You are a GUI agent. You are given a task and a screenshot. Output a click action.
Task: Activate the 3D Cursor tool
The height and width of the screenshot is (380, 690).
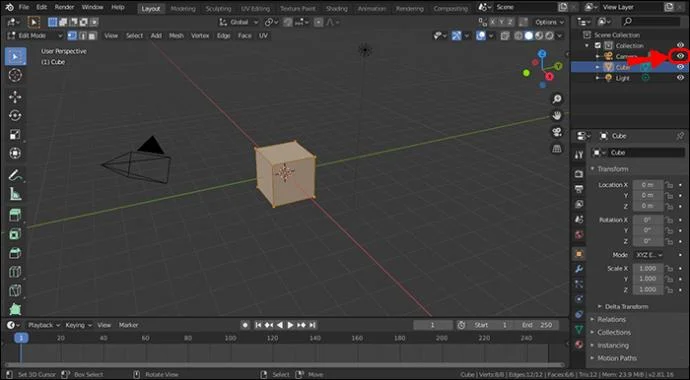pyautogui.click(x=15, y=75)
